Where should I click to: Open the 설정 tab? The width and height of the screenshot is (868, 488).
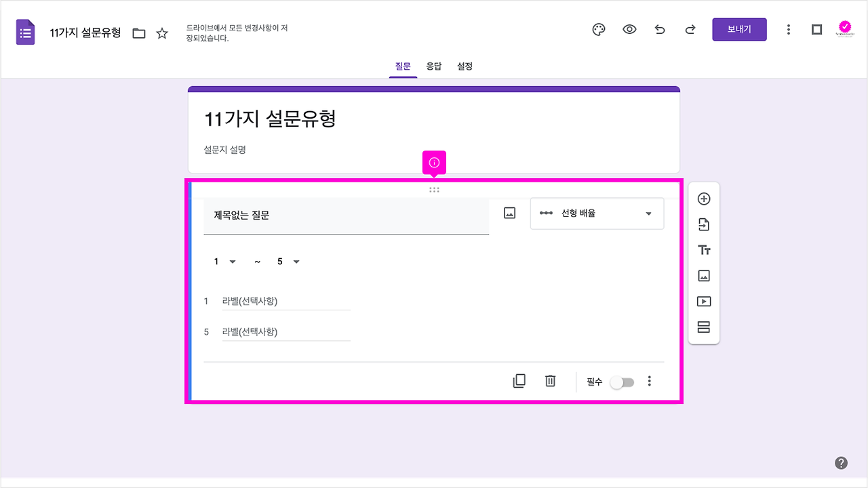pyautogui.click(x=465, y=66)
